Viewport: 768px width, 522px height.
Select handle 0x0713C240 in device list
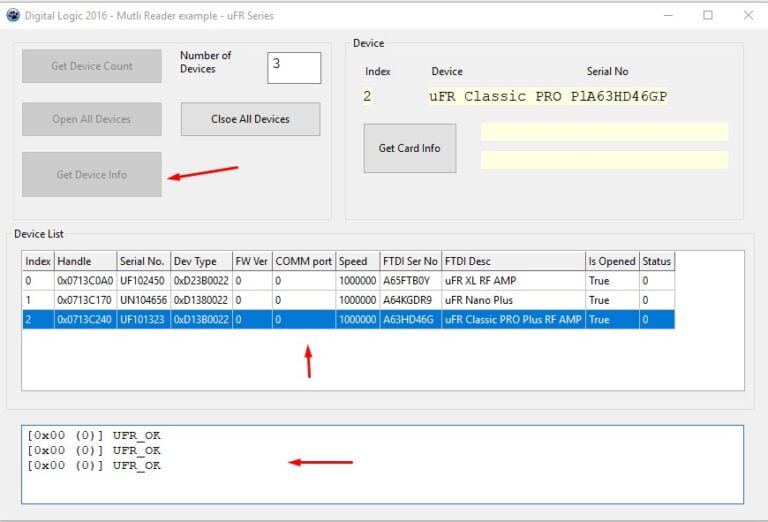click(x=84, y=319)
